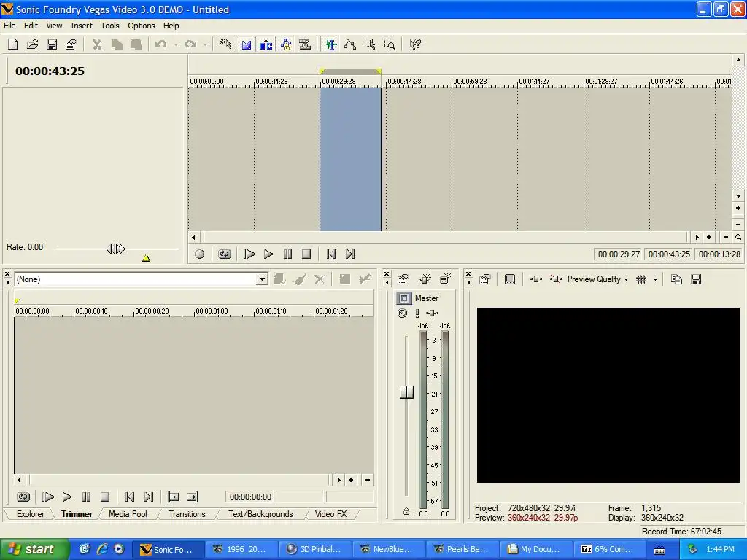Switch to the Explorer tab
747x560 pixels.
click(31, 514)
